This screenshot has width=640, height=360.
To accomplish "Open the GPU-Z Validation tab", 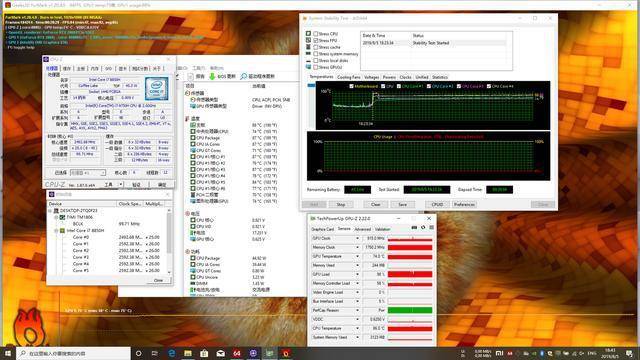I will [382, 229].
